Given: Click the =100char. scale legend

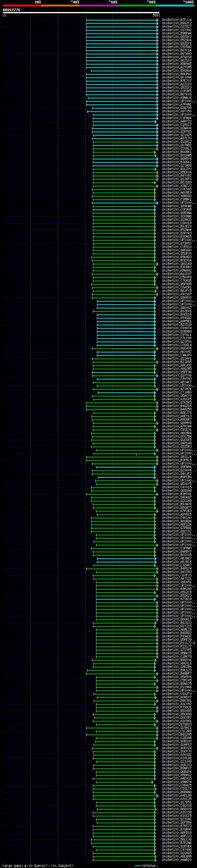Looking at the screenshot, I should click(x=146, y=865).
